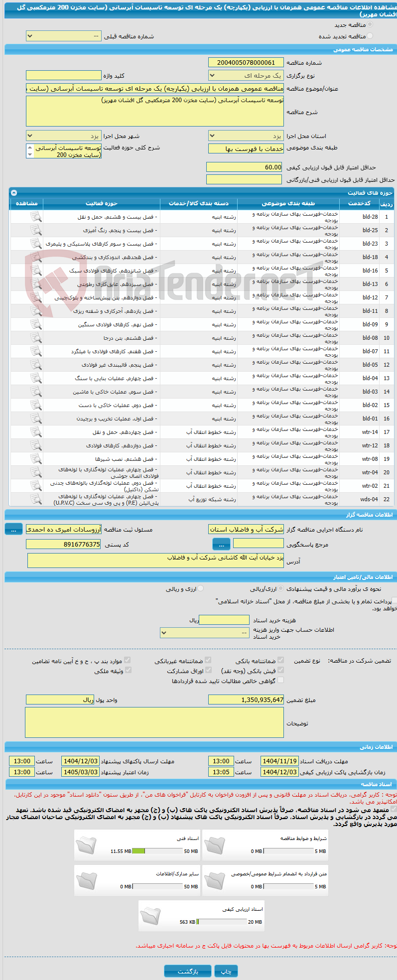The image size is (397, 980).
Task: Toggle اوراق مشارکت checkbox
Action: (x=208, y=671)
